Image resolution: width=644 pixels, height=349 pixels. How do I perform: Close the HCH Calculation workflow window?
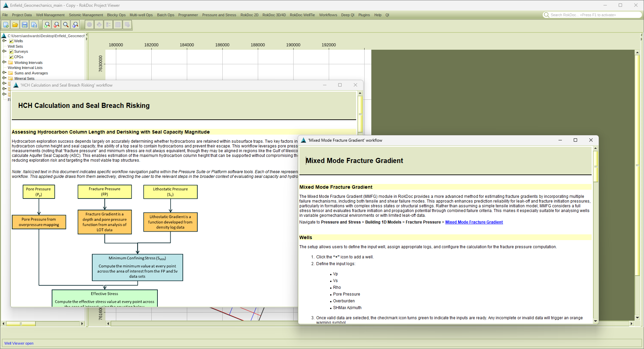coord(355,85)
